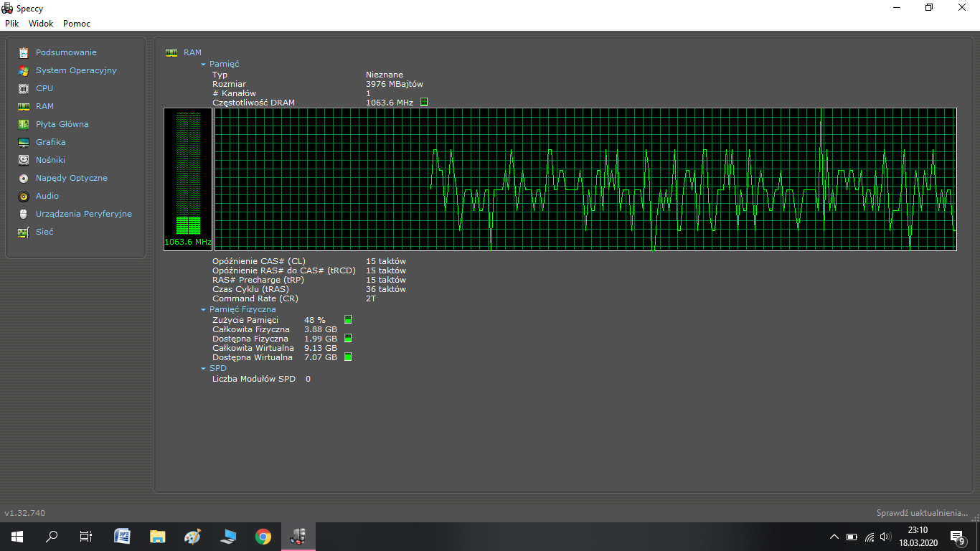This screenshot has width=980, height=551.
Task: Open the Napędy Optyczne disc icon
Action: (24, 178)
